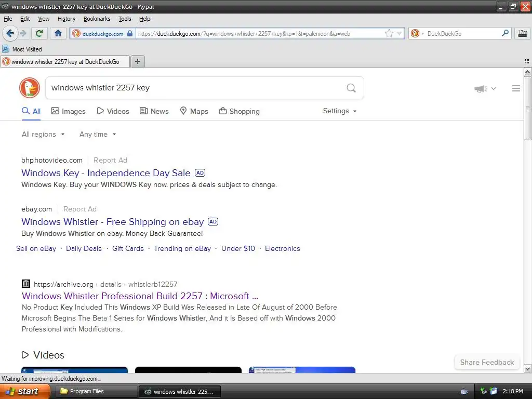Report the ebay.com ad
532x399 pixels.
[79, 209]
